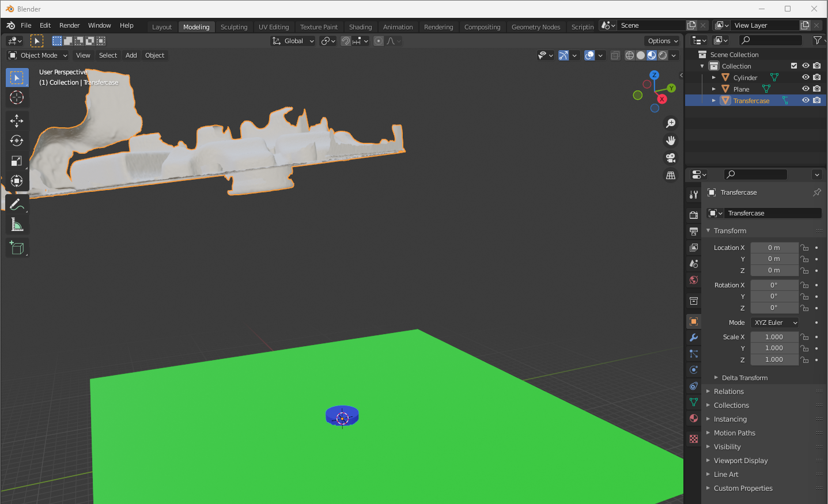The width and height of the screenshot is (828, 504).
Task: Select the Move tool in toolbar
Action: click(x=17, y=120)
